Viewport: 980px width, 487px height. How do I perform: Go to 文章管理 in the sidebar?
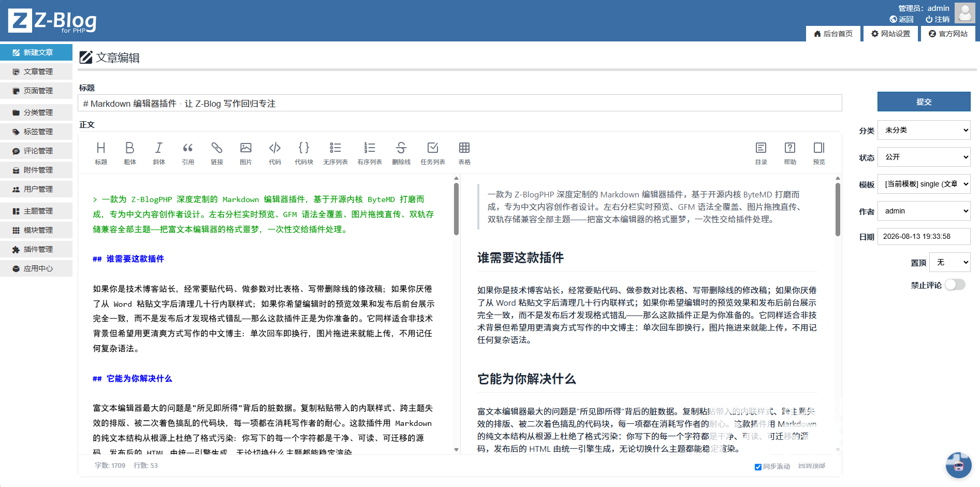[x=36, y=71]
